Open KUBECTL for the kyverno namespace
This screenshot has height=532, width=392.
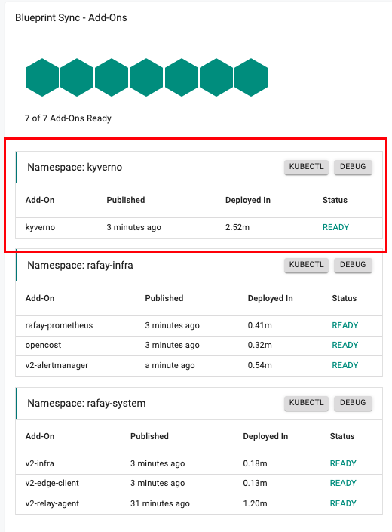(x=306, y=167)
